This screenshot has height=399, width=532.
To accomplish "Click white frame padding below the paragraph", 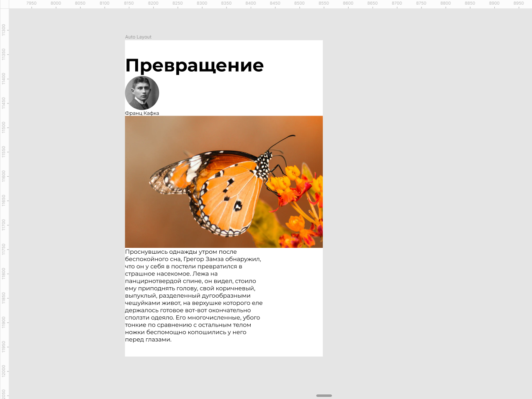I will pos(224,350).
